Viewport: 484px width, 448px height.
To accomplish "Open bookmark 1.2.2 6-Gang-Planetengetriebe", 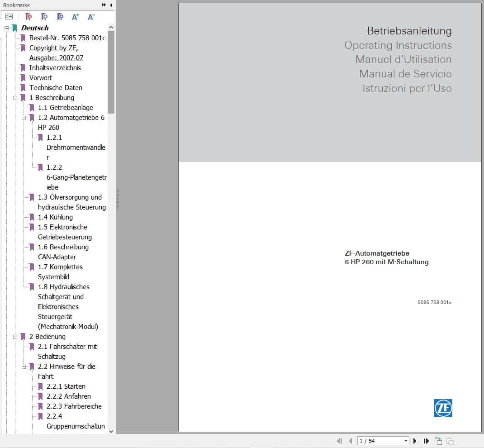I will click(76, 177).
